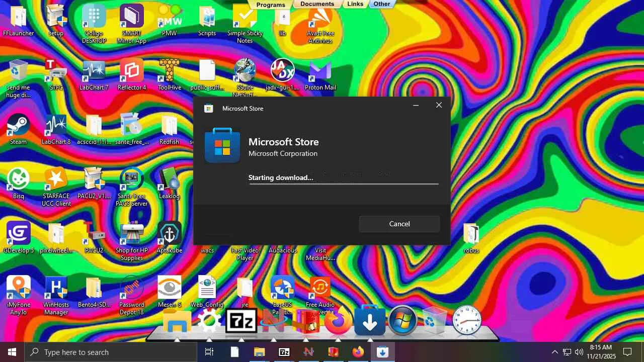The image size is (644, 362).
Task: Close the Microsoft Store installer window
Action: (439, 105)
